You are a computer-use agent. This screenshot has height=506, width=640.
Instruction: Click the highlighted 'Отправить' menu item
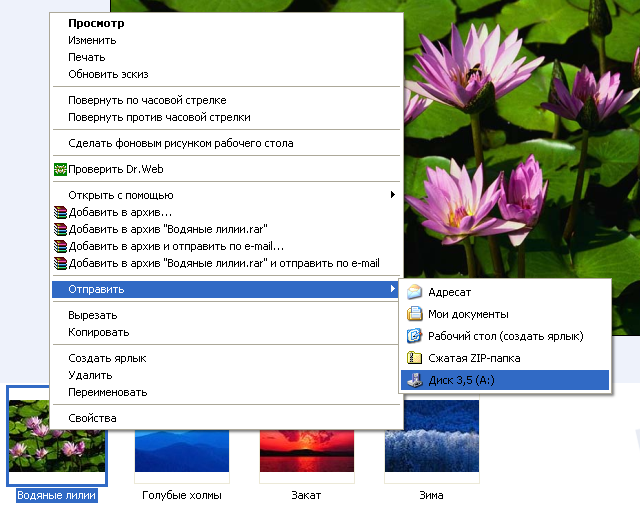tap(226, 289)
